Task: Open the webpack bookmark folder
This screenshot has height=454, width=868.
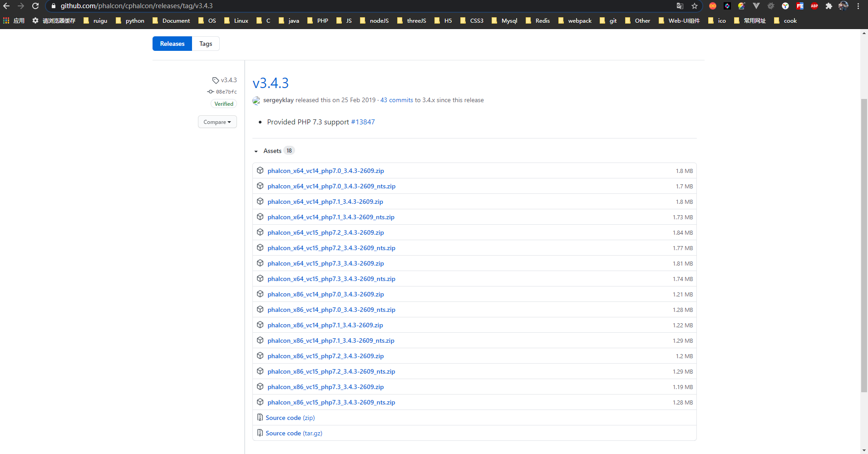Action: [575, 20]
